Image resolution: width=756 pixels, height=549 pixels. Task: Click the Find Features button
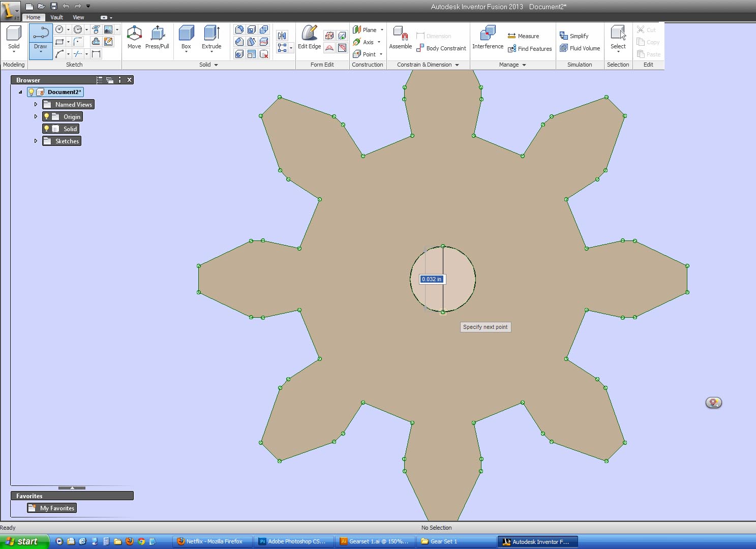pyautogui.click(x=530, y=49)
